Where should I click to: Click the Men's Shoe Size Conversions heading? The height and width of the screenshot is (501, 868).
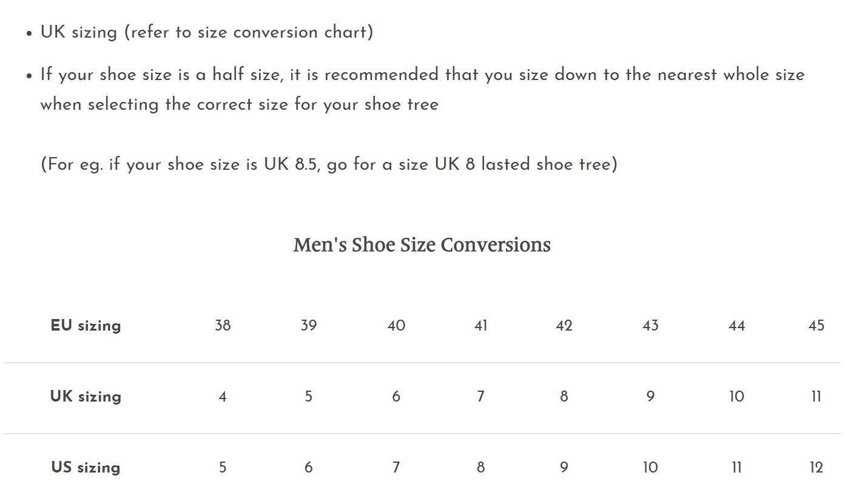tap(422, 245)
